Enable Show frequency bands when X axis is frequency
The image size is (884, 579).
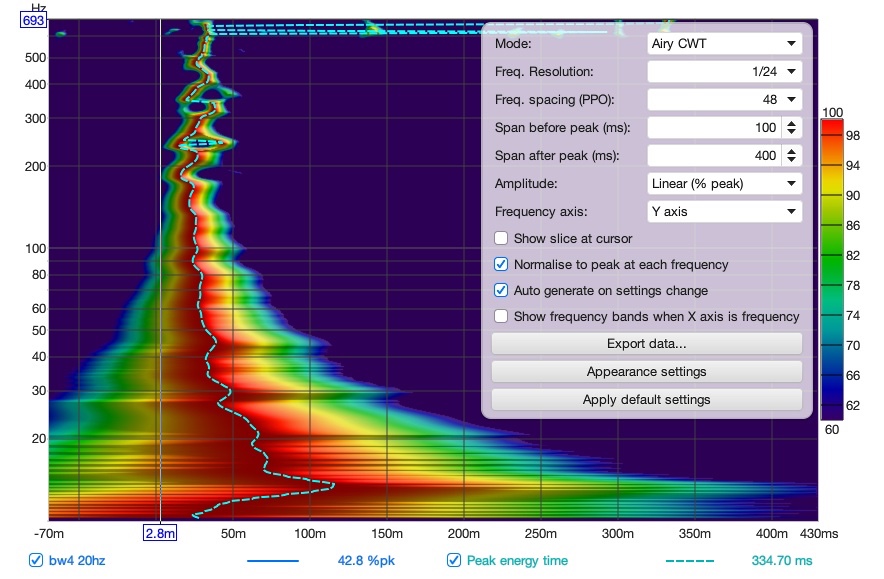pos(501,316)
